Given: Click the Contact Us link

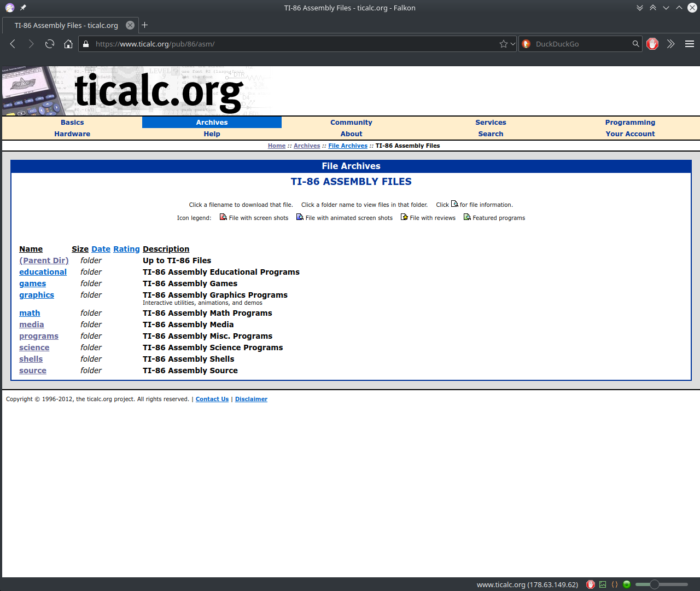Looking at the screenshot, I should pos(212,399).
